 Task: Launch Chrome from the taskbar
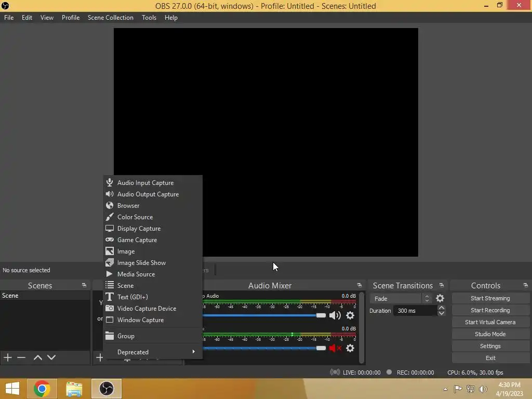(42, 389)
